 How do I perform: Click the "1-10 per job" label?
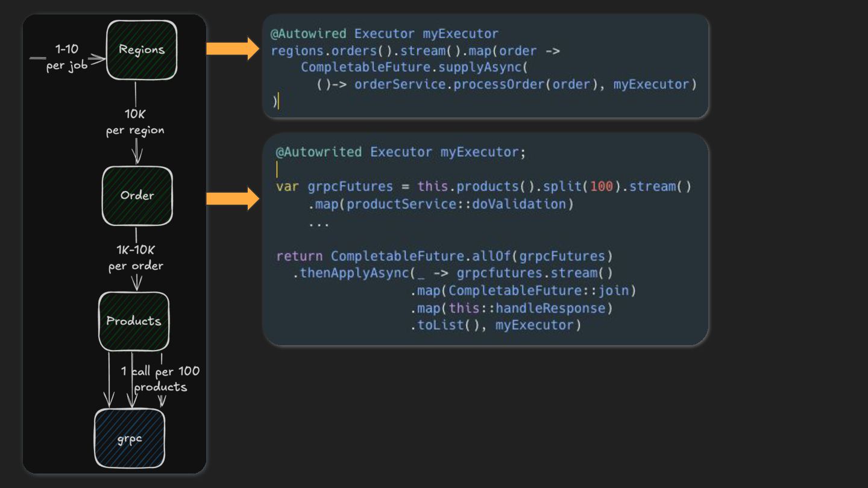67,58
